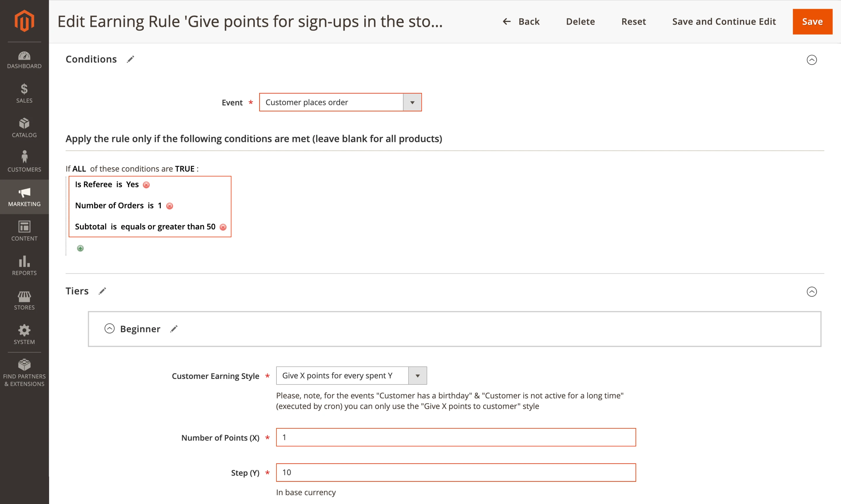Remove the 'Is Referee is Yes' condition
841x504 pixels.
coord(146,185)
